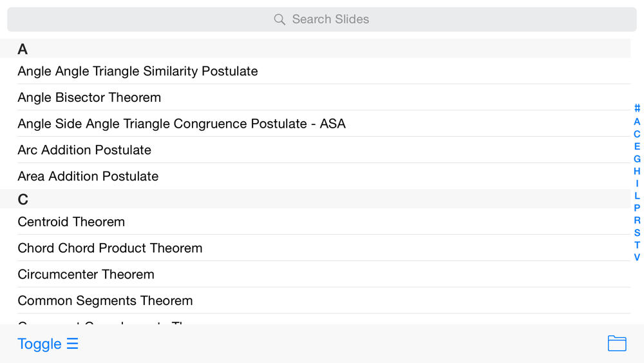Select Arc Addition Postulate
This screenshot has height=363, width=644.
(x=84, y=150)
